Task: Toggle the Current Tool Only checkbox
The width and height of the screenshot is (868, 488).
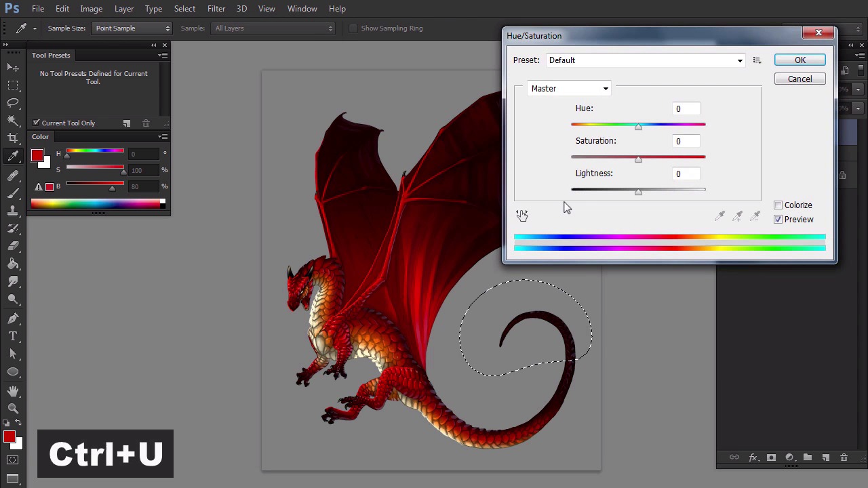Action: click(x=37, y=123)
